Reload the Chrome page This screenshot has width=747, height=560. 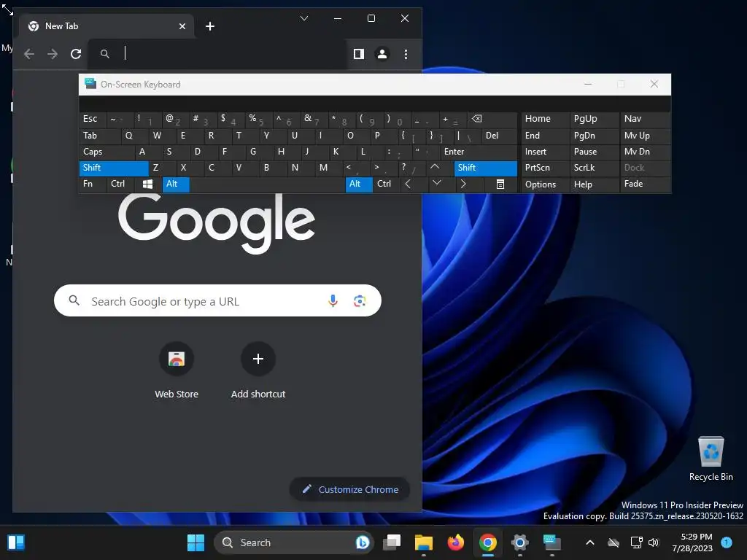tap(76, 54)
